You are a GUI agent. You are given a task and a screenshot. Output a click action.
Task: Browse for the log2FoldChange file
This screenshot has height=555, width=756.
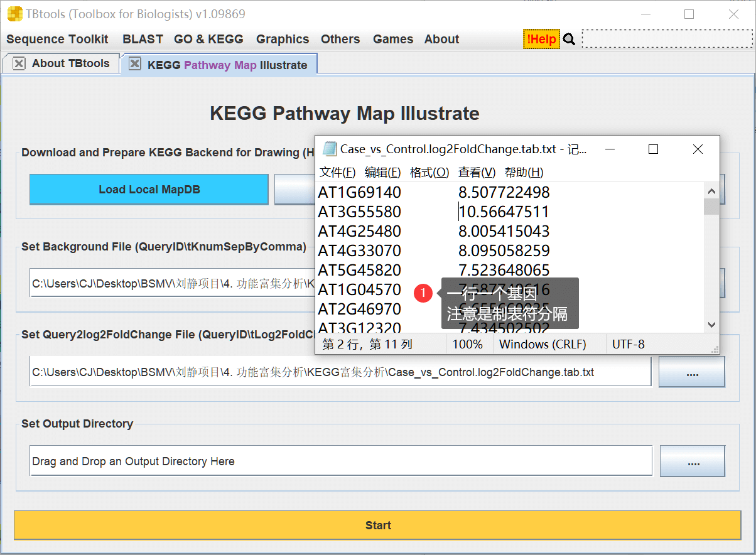[x=692, y=372]
